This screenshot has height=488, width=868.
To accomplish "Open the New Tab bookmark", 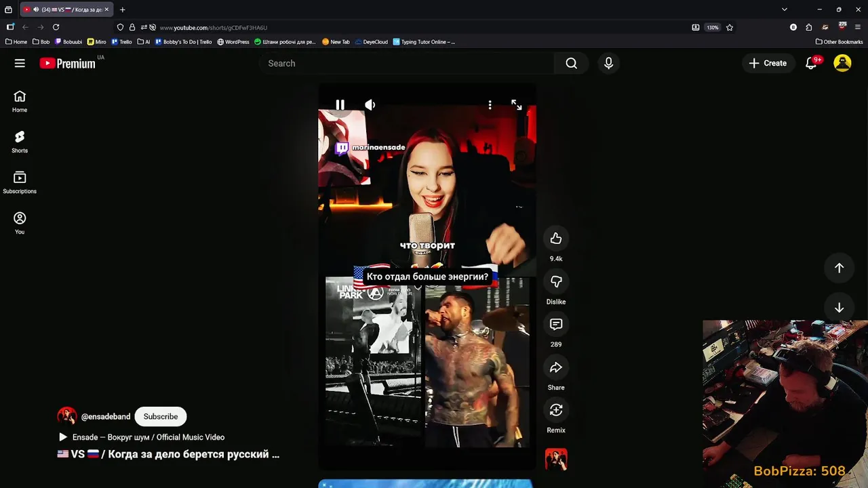I will click(336, 42).
